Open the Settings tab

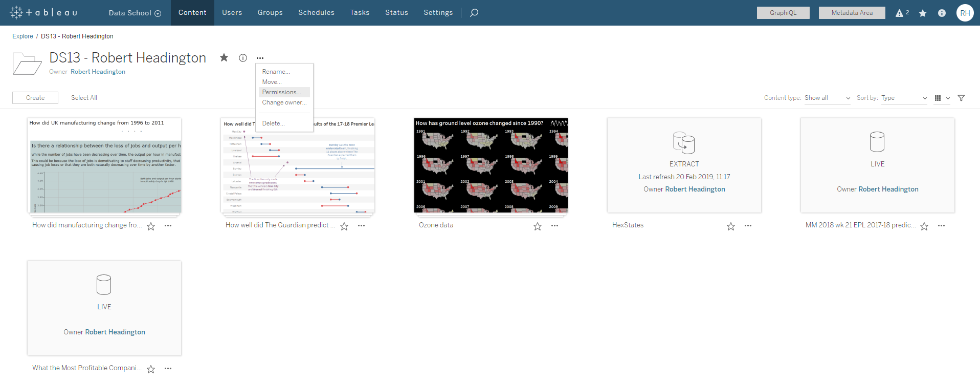pos(438,13)
